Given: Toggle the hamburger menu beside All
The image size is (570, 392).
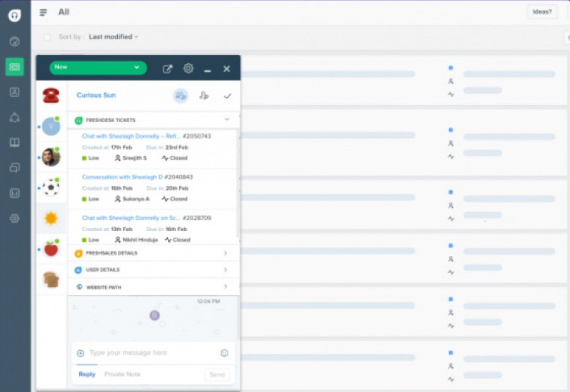Looking at the screenshot, I should coord(43,13).
